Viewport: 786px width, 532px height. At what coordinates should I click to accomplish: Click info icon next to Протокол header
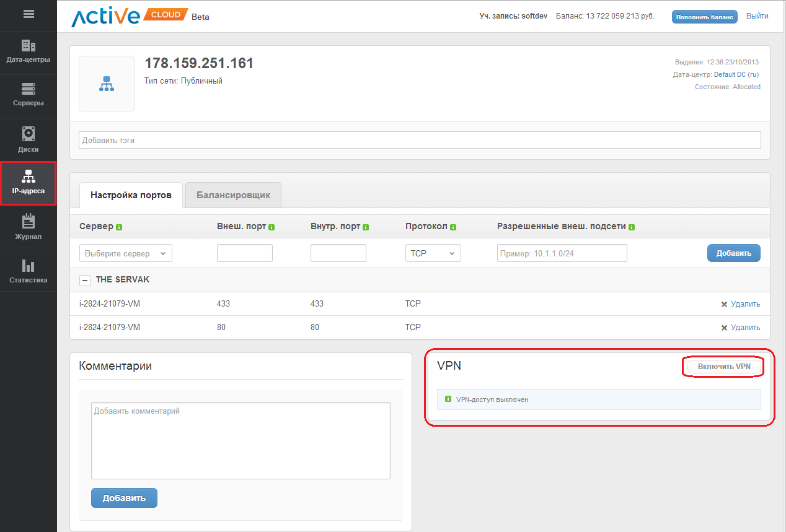(453, 227)
